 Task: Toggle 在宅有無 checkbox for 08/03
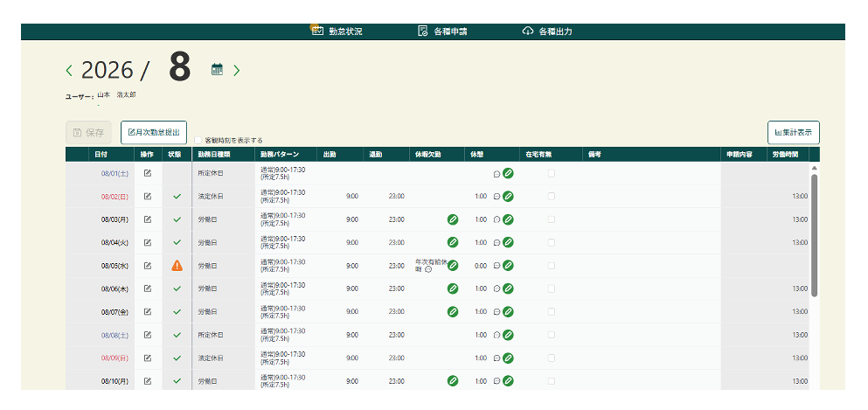pos(552,219)
